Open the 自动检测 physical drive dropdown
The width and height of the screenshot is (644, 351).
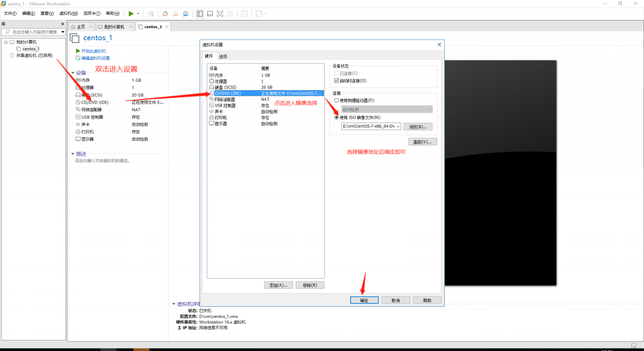pyautogui.click(x=387, y=109)
